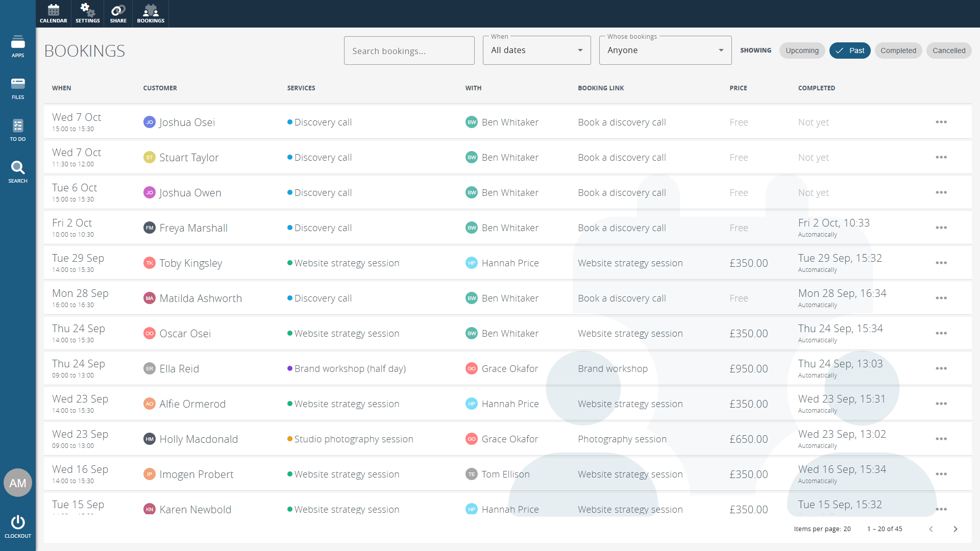980x551 pixels.
Task: Expand the When All dates dropdown
Action: tap(536, 50)
